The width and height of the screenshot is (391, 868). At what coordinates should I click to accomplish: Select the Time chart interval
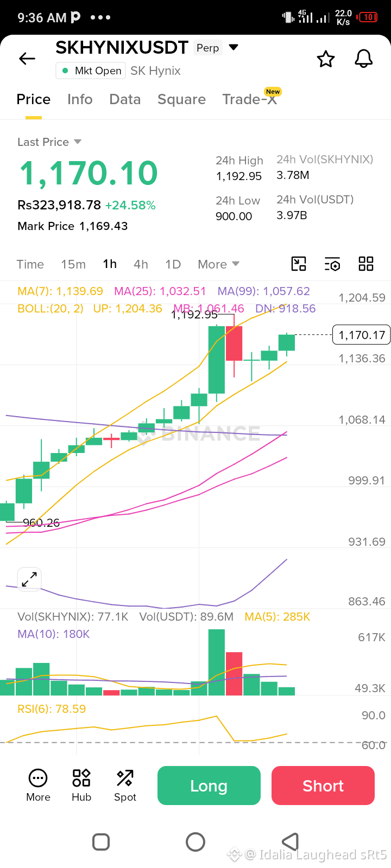(x=30, y=264)
